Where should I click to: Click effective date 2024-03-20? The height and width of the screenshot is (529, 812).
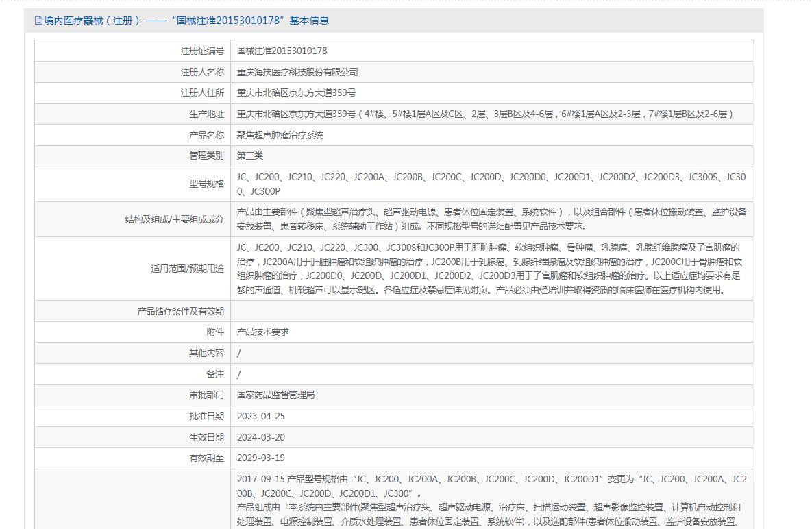pyautogui.click(x=261, y=437)
